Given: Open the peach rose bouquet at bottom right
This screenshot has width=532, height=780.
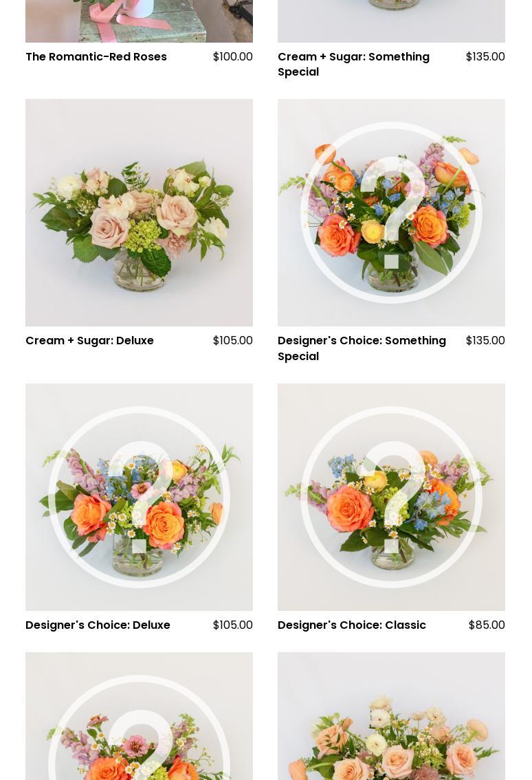Looking at the screenshot, I should (x=391, y=716).
